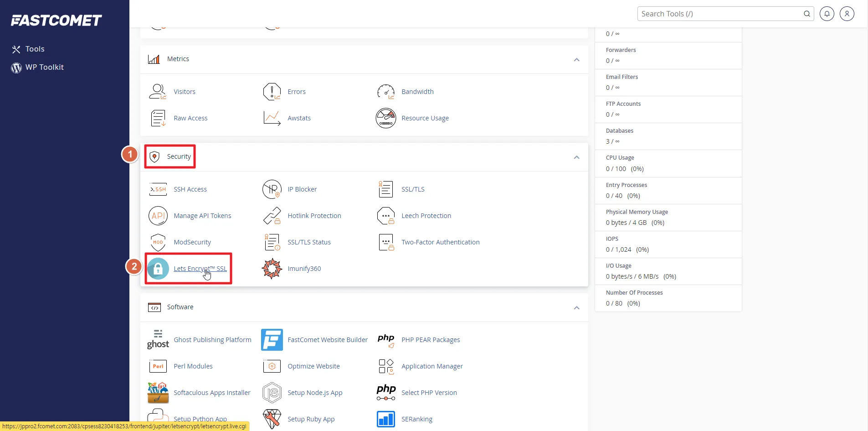Select the Forwarders statistic label
Image resolution: width=868 pixels, height=431 pixels.
click(x=621, y=50)
